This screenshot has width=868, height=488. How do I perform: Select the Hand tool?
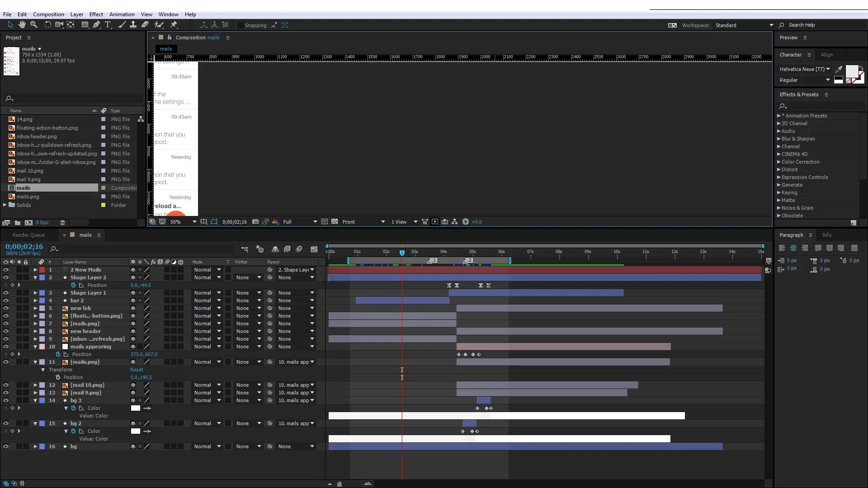coord(22,25)
